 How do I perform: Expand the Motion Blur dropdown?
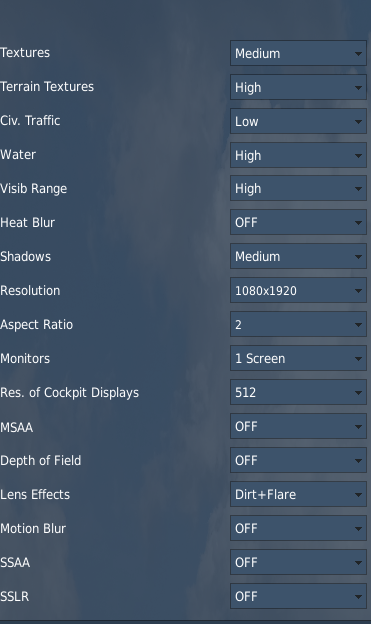[x=298, y=528]
